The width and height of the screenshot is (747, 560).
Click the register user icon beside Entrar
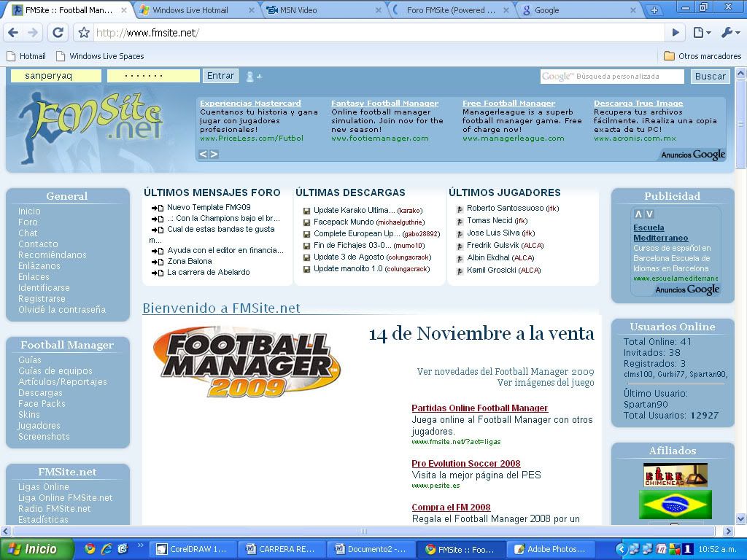pyautogui.click(x=252, y=76)
